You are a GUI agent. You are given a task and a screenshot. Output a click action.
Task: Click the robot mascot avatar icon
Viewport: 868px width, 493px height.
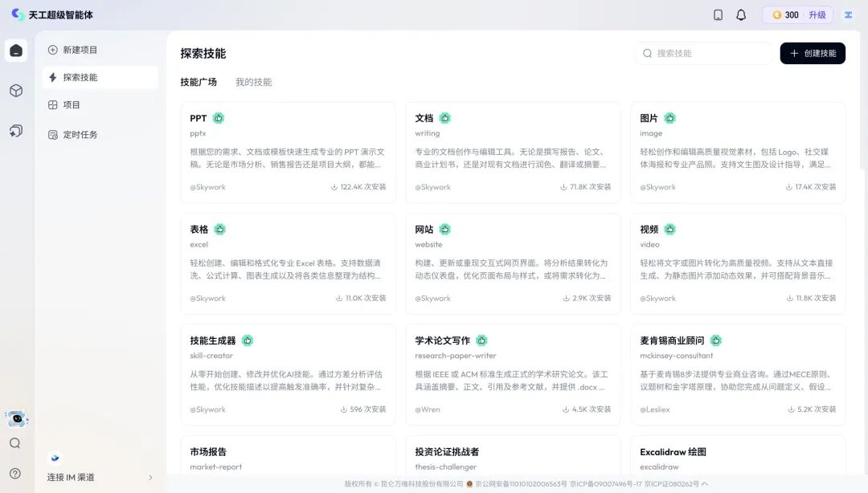coord(17,419)
